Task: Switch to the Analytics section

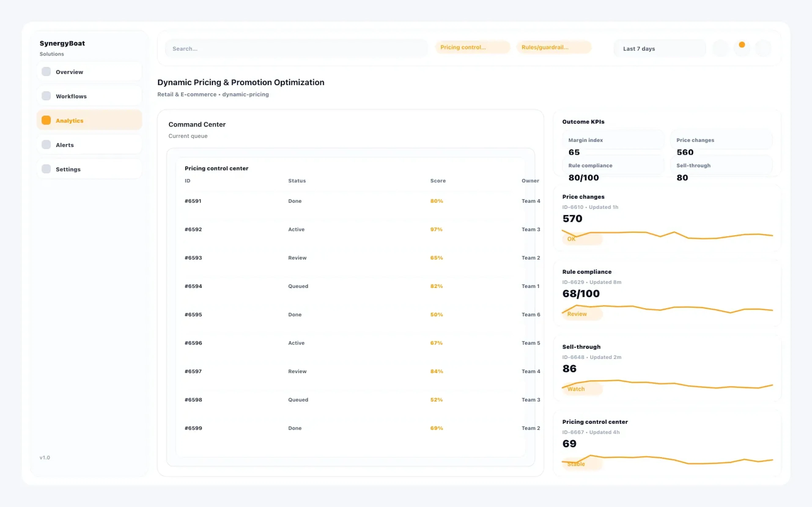Action: click(x=69, y=120)
